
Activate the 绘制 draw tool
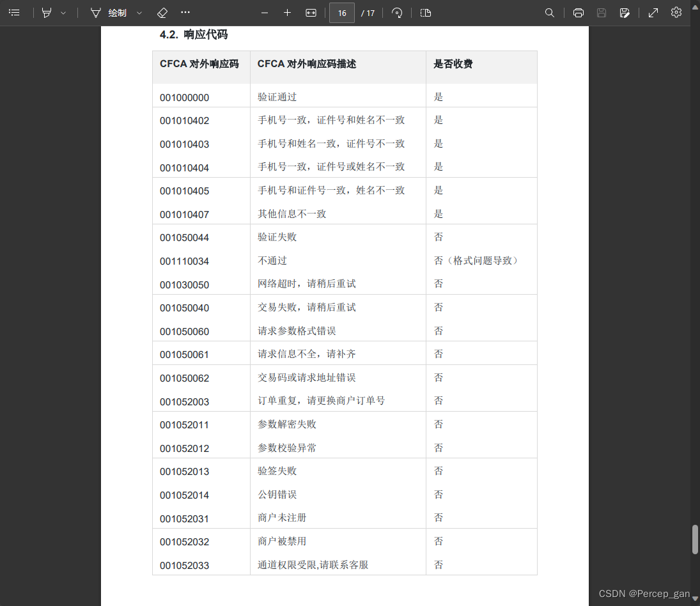109,13
